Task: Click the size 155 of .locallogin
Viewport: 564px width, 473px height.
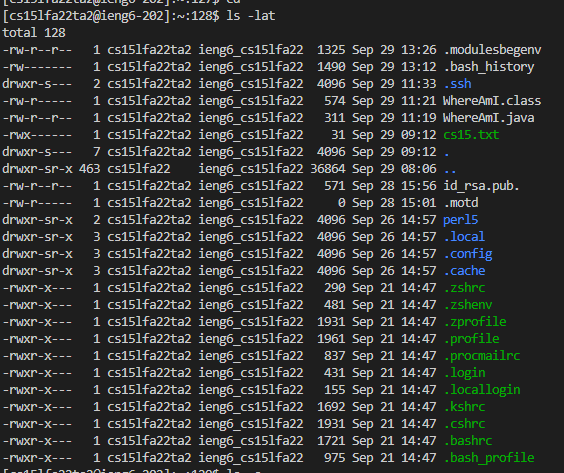Action: point(335,390)
